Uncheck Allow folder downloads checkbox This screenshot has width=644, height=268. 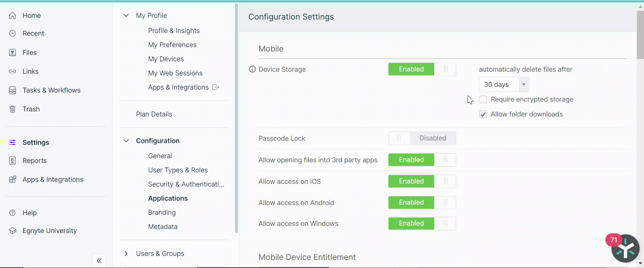[x=483, y=114]
